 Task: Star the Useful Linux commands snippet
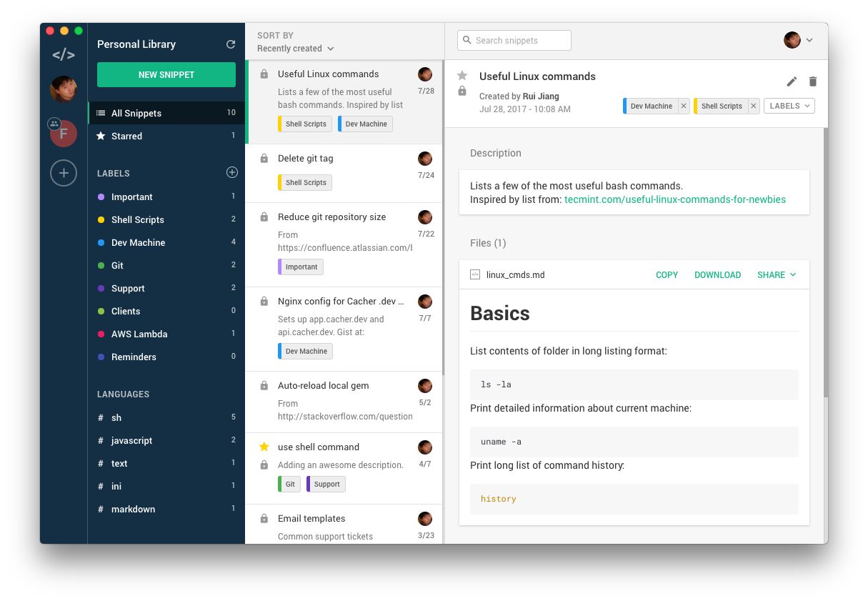pos(462,75)
